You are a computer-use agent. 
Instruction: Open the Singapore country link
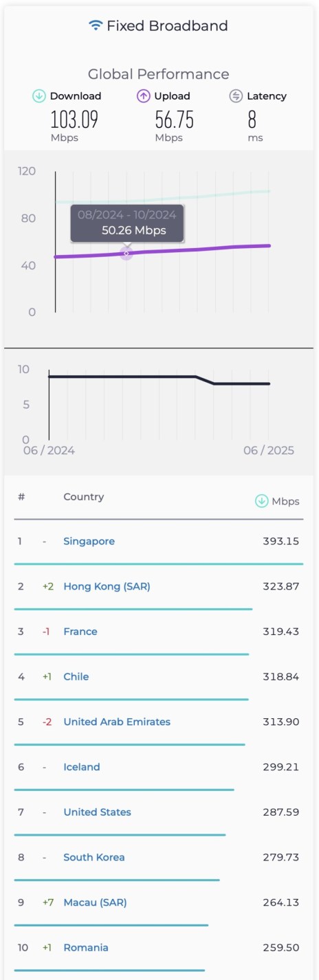click(89, 541)
